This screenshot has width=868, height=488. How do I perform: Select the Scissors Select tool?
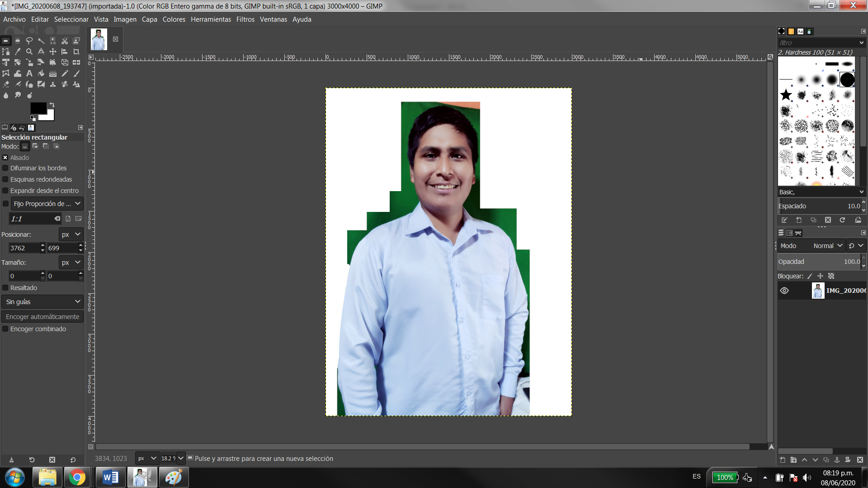(x=65, y=41)
